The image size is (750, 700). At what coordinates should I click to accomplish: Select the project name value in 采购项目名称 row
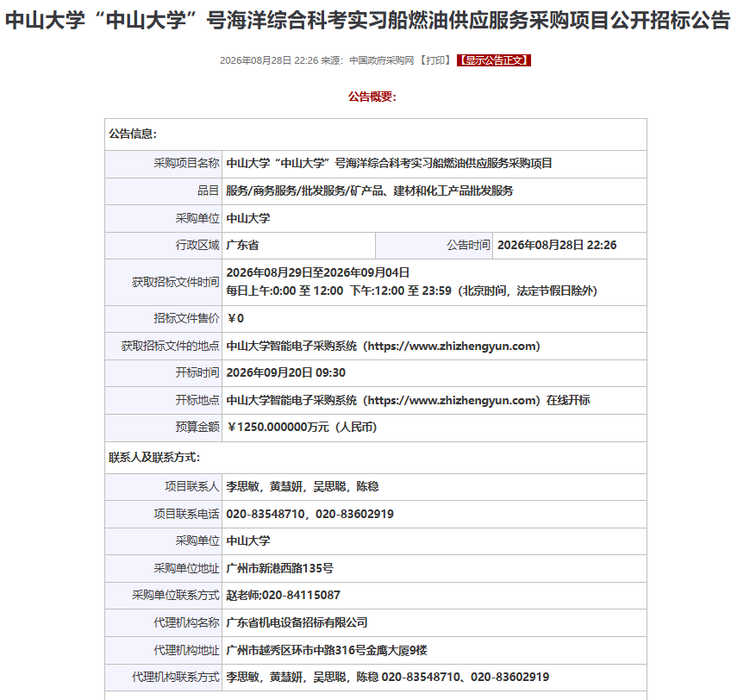(389, 164)
